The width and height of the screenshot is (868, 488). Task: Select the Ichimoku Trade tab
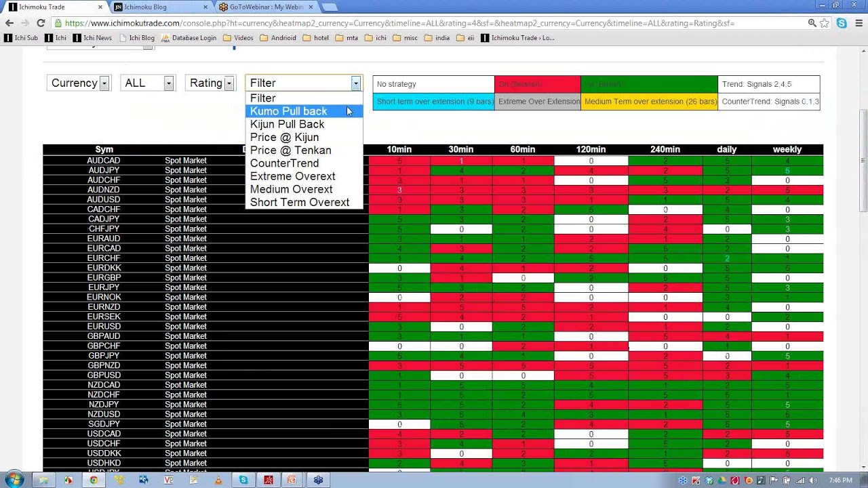click(56, 7)
